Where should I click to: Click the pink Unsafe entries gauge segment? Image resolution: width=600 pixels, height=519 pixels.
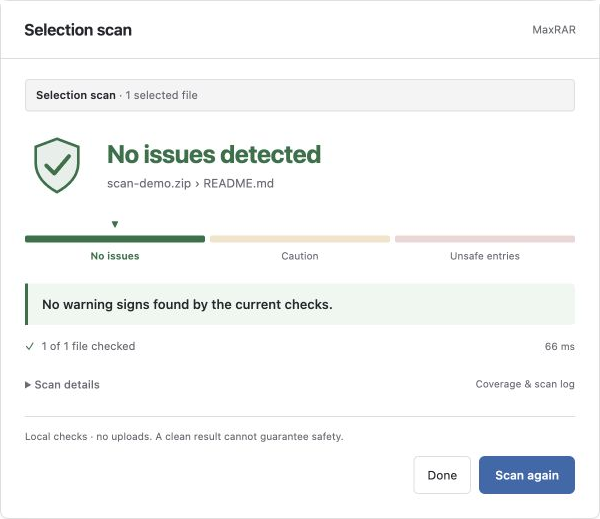(485, 239)
